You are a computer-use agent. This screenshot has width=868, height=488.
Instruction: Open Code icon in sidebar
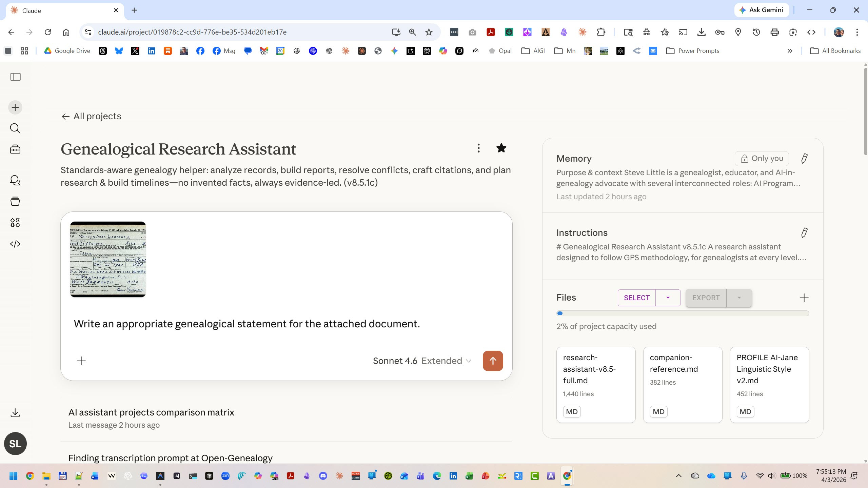(x=15, y=244)
